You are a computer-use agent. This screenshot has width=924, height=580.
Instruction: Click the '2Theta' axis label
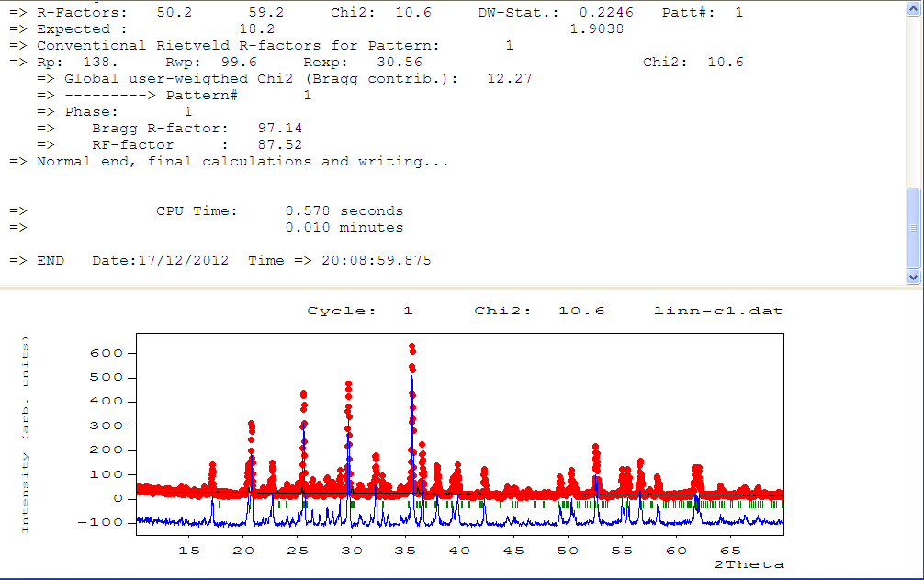coord(749,564)
